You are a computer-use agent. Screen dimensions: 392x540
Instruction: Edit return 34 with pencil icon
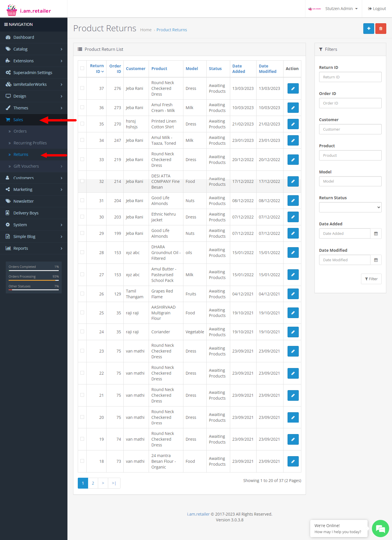point(293,140)
